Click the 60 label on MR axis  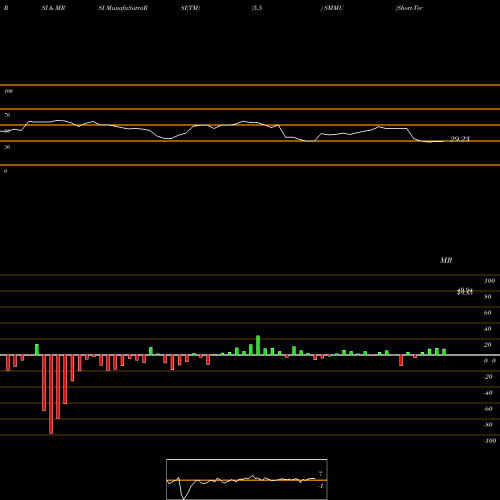click(x=488, y=313)
